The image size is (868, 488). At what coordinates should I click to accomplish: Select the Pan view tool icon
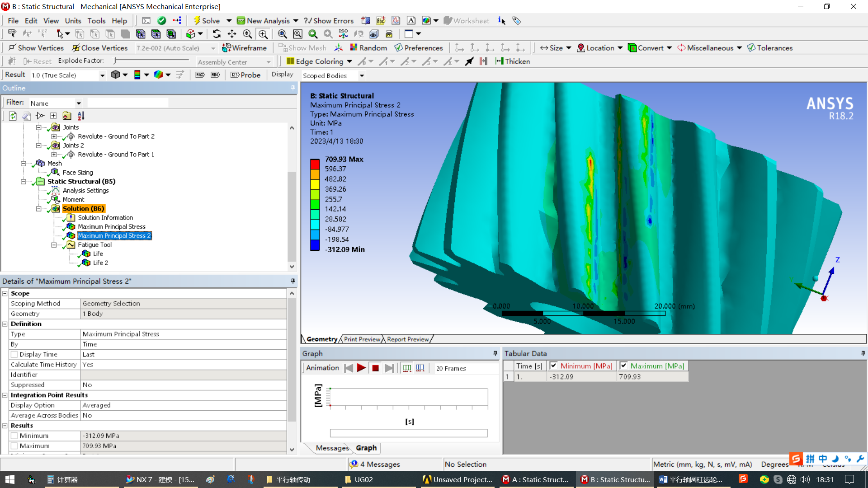click(232, 34)
